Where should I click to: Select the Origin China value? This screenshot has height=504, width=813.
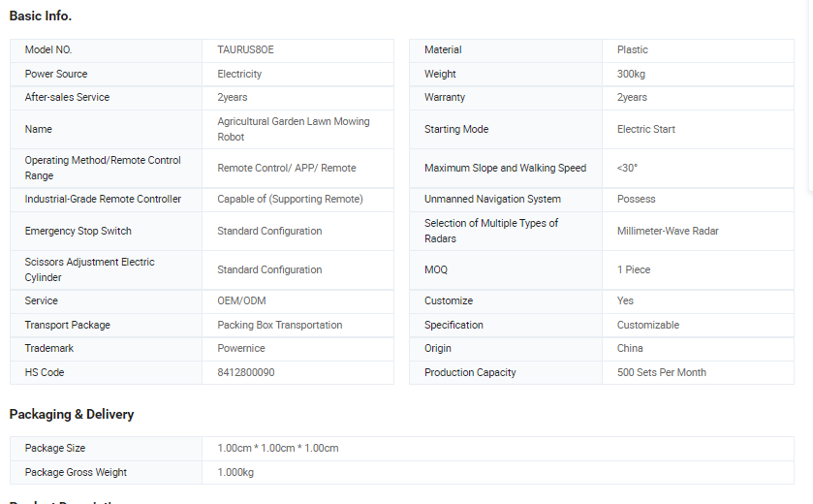pyautogui.click(x=630, y=349)
